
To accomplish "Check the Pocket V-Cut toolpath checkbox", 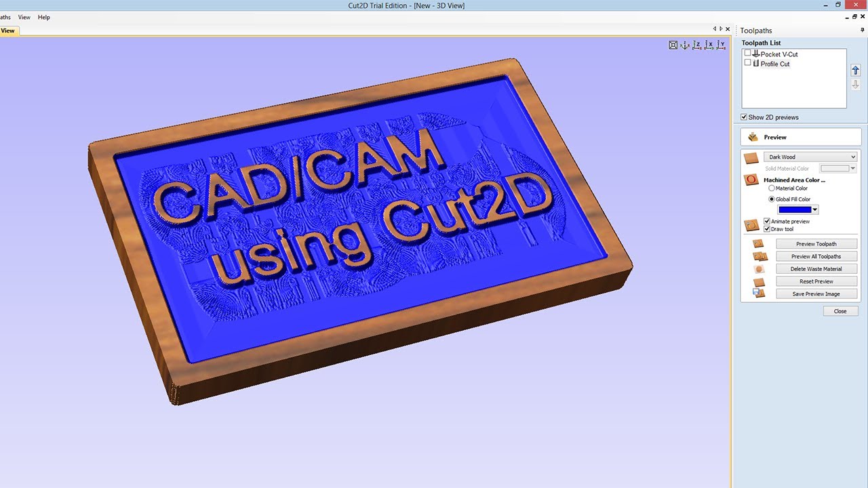I will coord(748,53).
